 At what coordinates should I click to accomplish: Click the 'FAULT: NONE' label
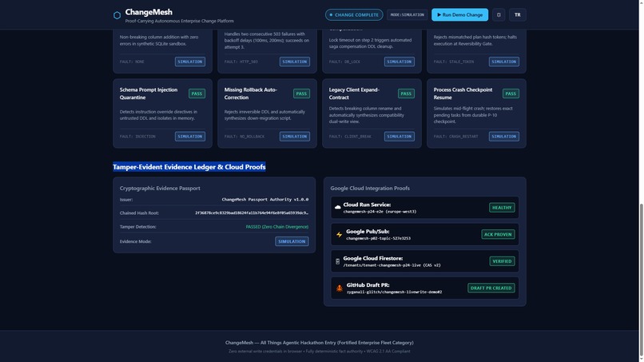132,62
